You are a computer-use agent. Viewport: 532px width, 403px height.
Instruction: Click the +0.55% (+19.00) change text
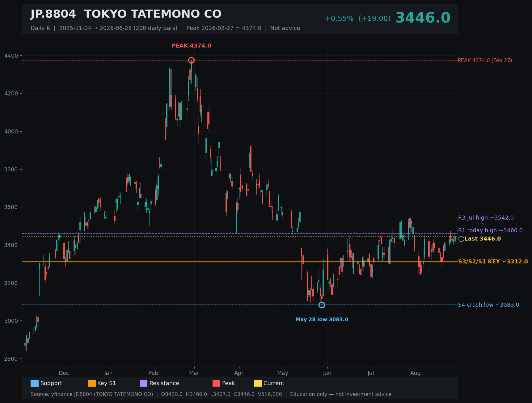click(357, 19)
